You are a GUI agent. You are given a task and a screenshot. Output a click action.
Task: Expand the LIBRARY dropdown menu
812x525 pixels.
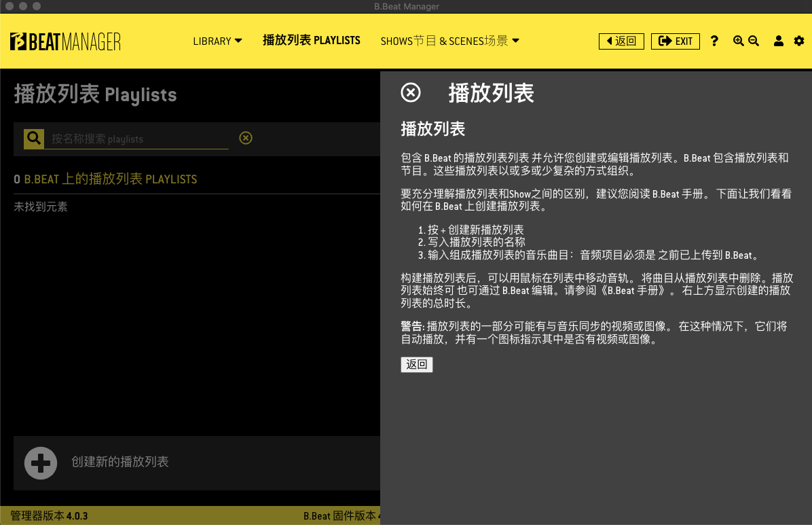pyautogui.click(x=217, y=41)
